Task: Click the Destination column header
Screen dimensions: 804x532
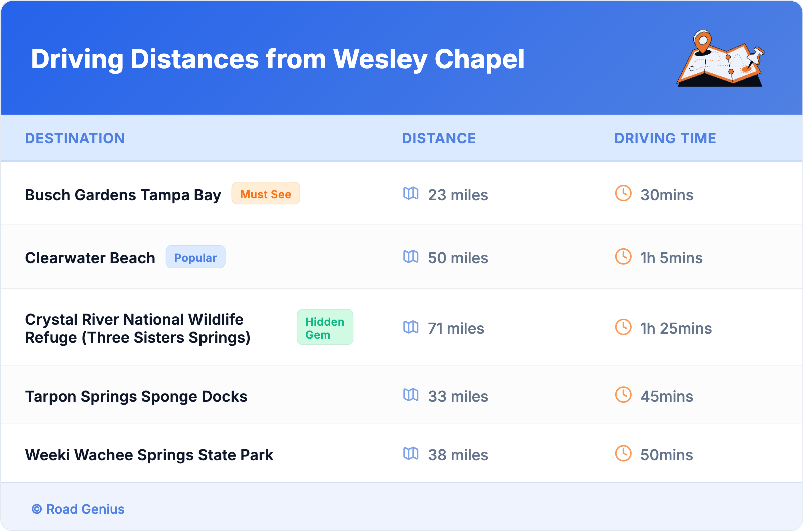Action: point(75,138)
